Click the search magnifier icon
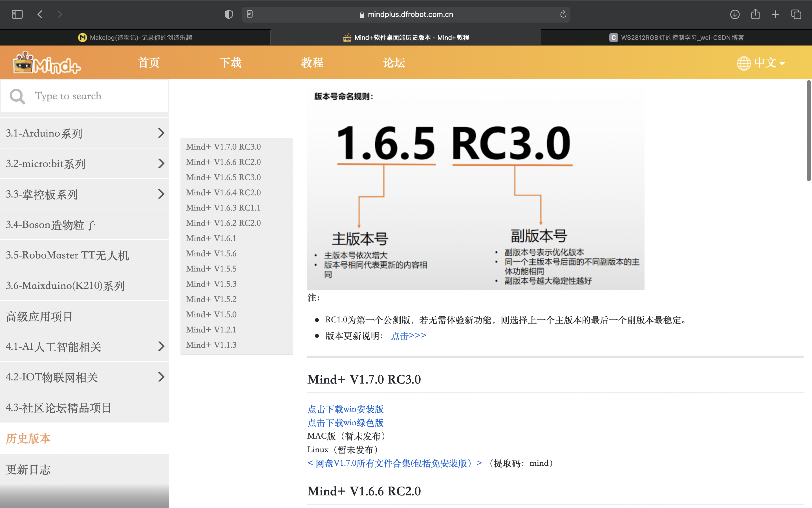 click(17, 97)
